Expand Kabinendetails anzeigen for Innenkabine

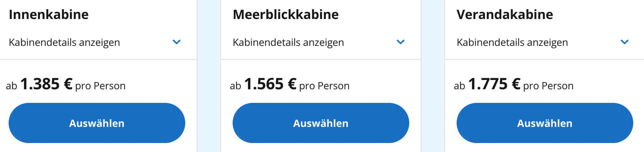click(x=65, y=42)
